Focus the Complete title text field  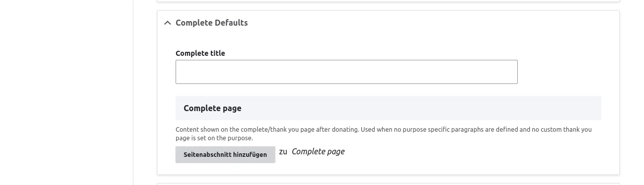click(346, 72)
